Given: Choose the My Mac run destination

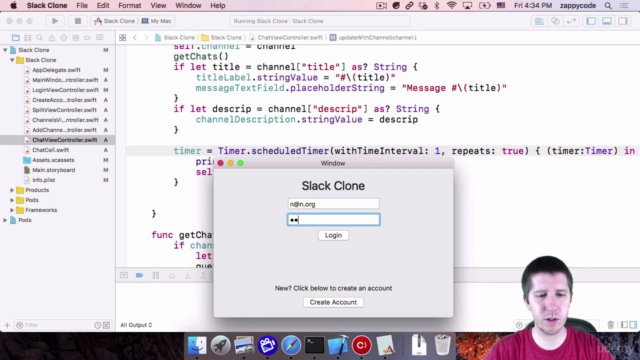Looking at the screenshot, I should click(157, 21).
